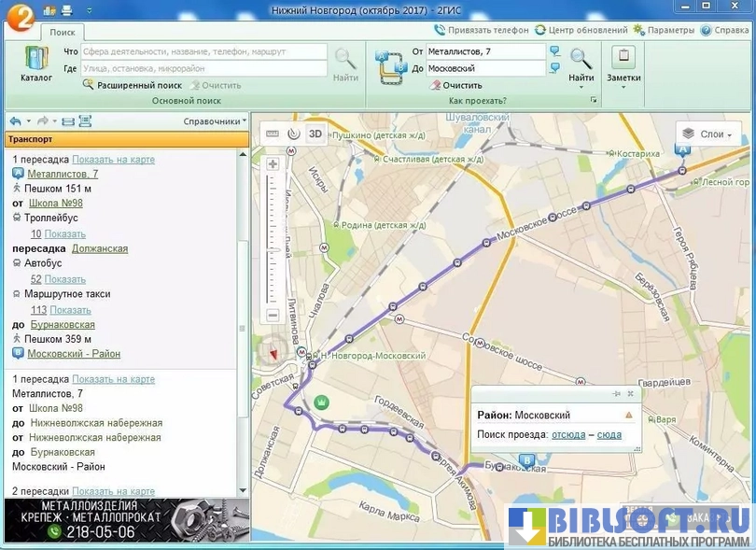The image size is (756, 550).
Task: Click the ruler measurement tool on the map
Action: coord(273,134)
